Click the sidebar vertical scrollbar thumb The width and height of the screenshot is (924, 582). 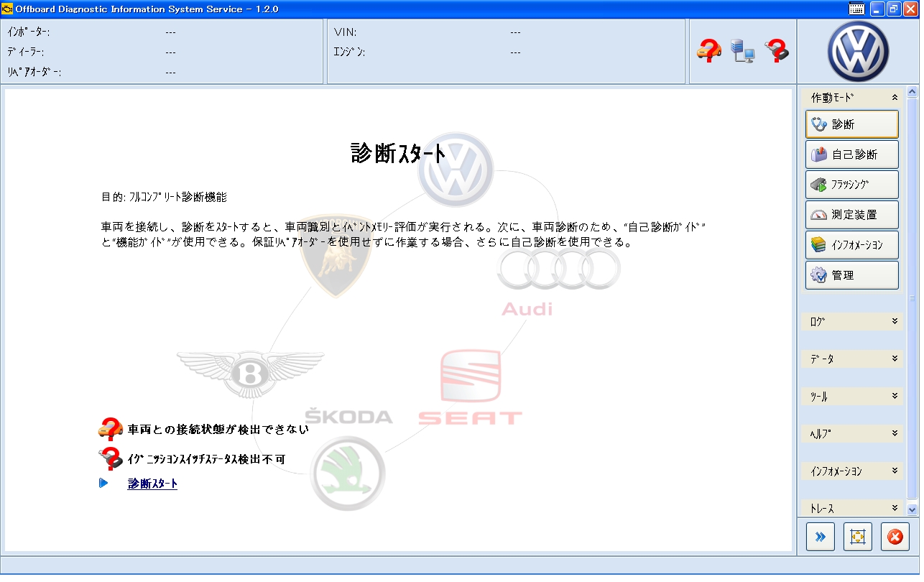coord(913,298)
